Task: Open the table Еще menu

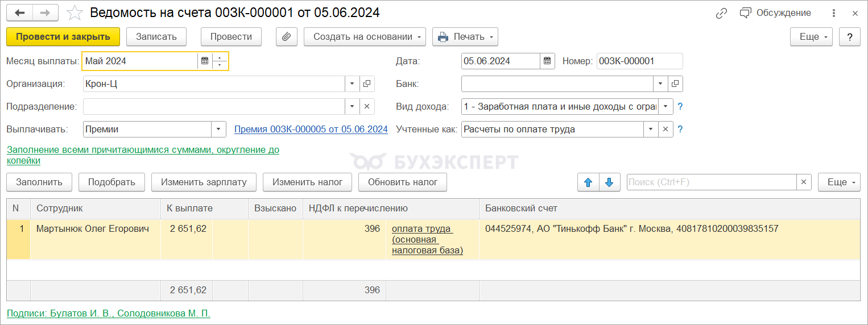Action: (840, 182)
